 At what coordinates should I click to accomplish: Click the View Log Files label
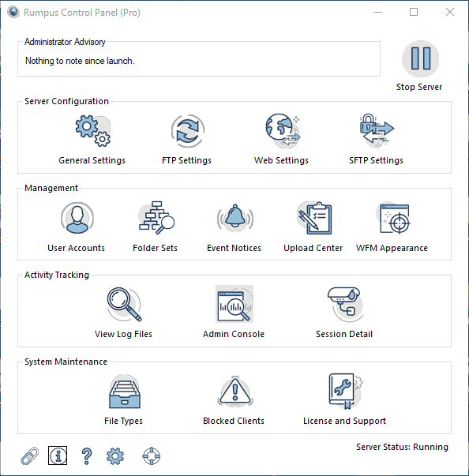[123, 334]
